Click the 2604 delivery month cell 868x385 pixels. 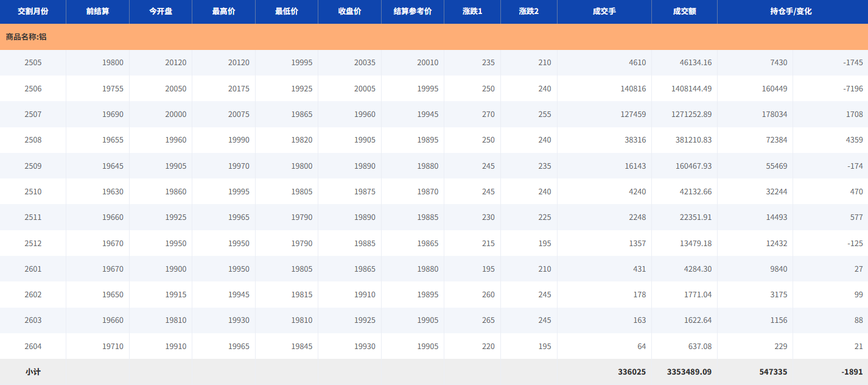[33, 347]
